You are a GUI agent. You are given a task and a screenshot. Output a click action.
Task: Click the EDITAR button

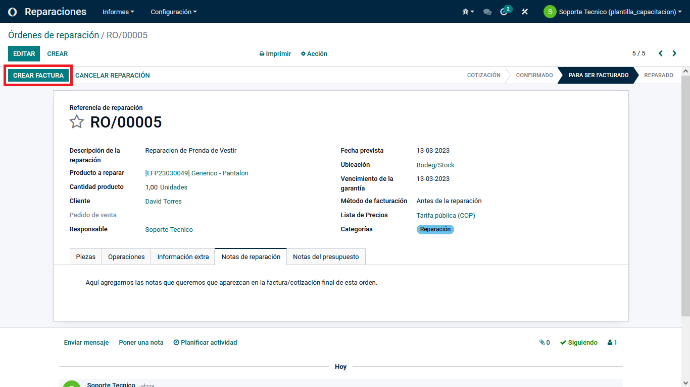tap(24, 54)
